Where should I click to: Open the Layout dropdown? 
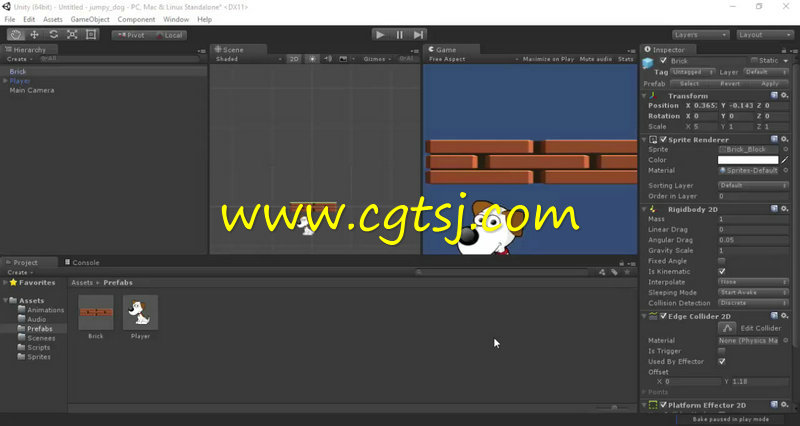click(x=765, y=35)
